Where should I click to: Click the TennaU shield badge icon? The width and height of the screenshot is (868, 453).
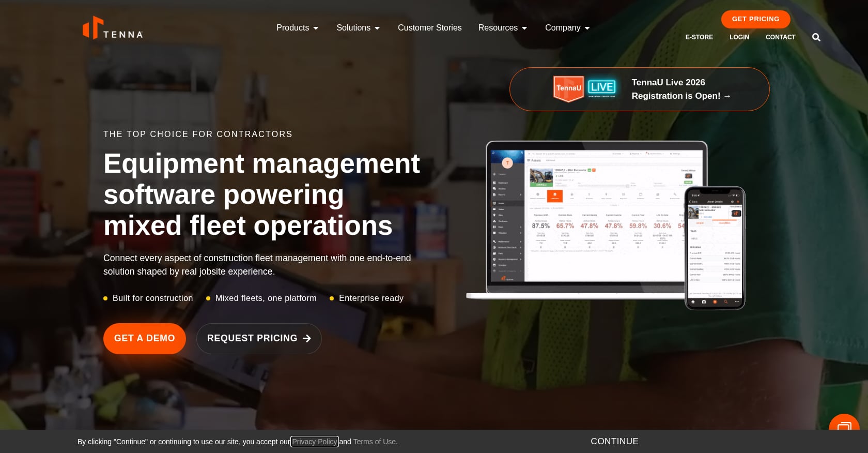(569, 89)
